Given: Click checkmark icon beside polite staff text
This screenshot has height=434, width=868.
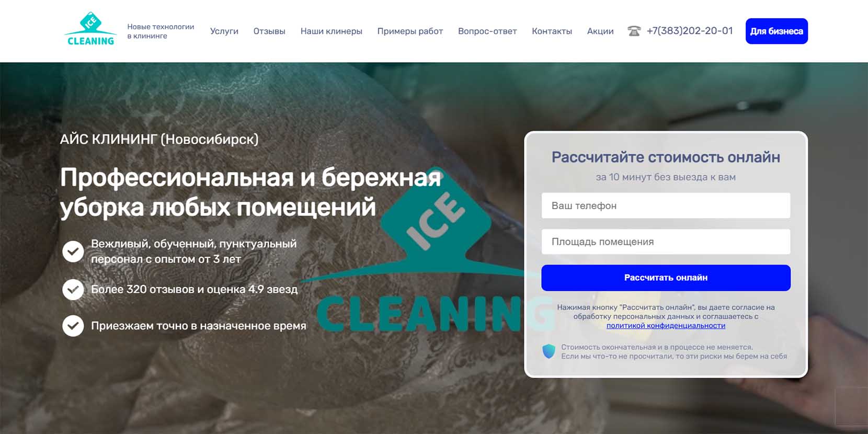Looking at the screenshot, I should pos(73,252).
